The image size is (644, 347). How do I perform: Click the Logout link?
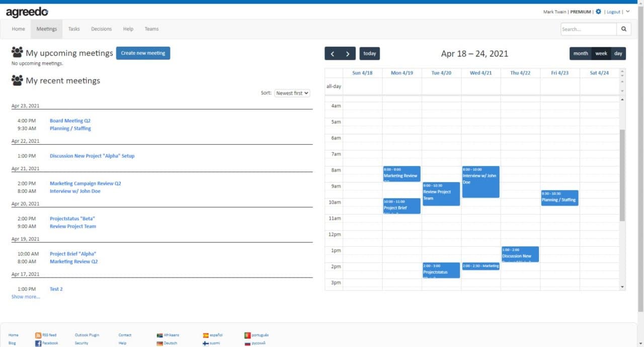pyautogui.click(x=613, y=11)
